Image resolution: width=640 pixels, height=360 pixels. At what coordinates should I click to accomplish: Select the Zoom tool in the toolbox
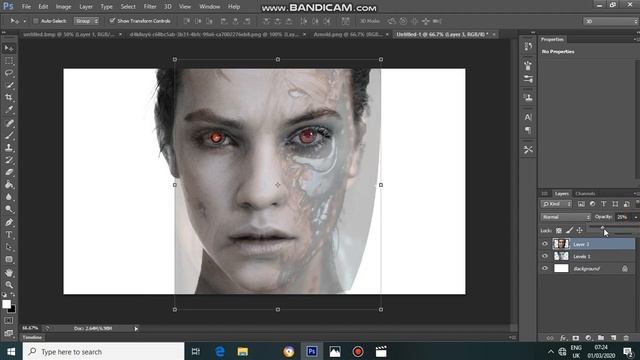(9, 284)
